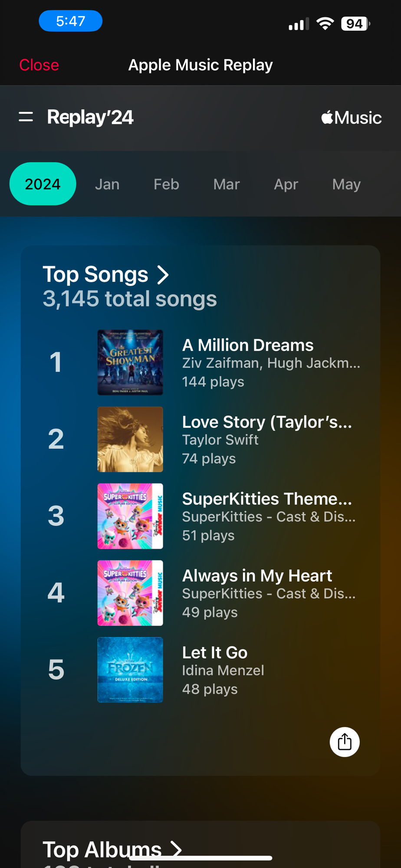The height and width of the screenshot is (868, 401).
Task: Open the hamburger menu icon
Action: click(x=26, y=117)
